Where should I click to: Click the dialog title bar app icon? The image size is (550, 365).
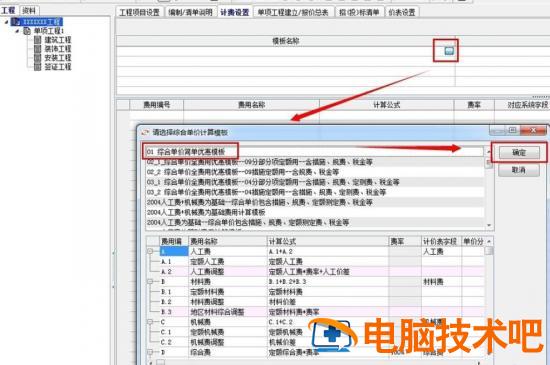[145, 133]
